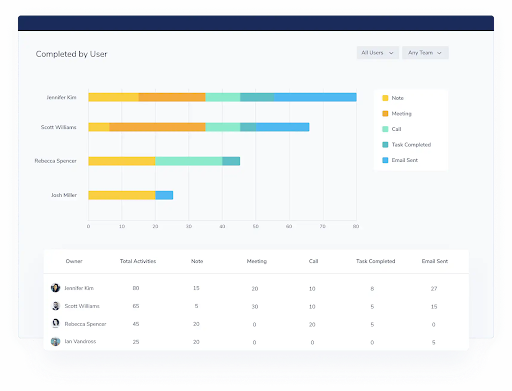Image resolution: width=512 pixels, height=391 pixels.
Task: Click the Call legend color swatch
Action: coord(385,129)
